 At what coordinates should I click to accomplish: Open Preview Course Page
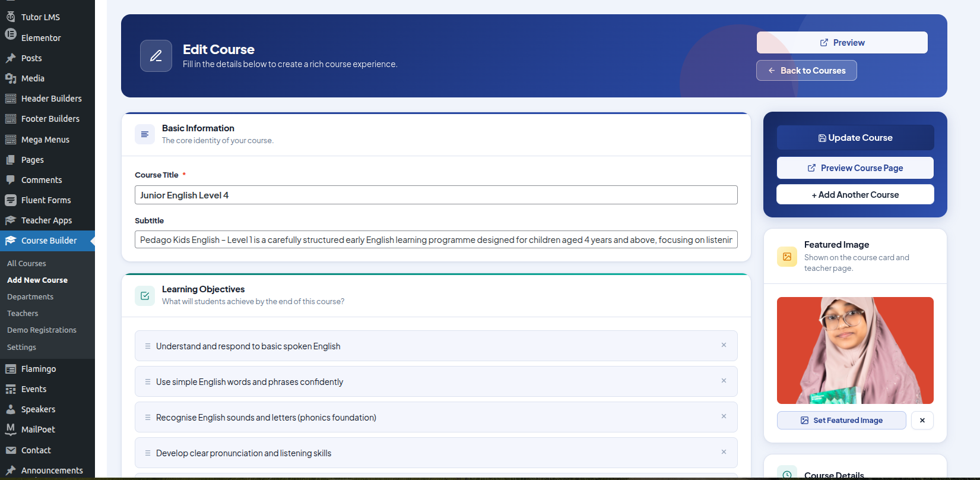coord(855,168)
